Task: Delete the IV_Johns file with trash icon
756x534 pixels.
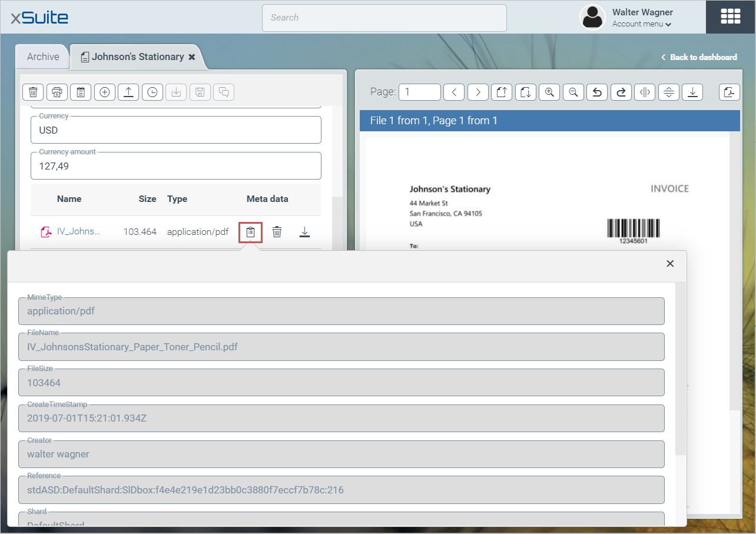Action: (x=277, y=232)
